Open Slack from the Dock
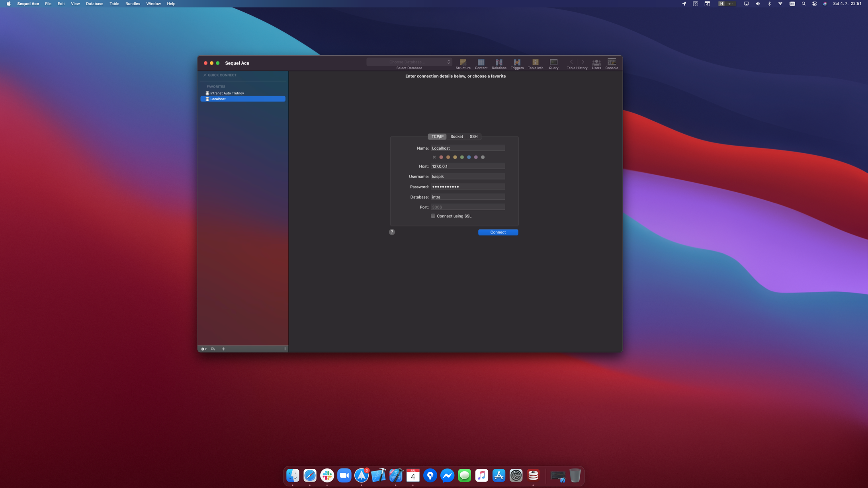 click(327, 475)
